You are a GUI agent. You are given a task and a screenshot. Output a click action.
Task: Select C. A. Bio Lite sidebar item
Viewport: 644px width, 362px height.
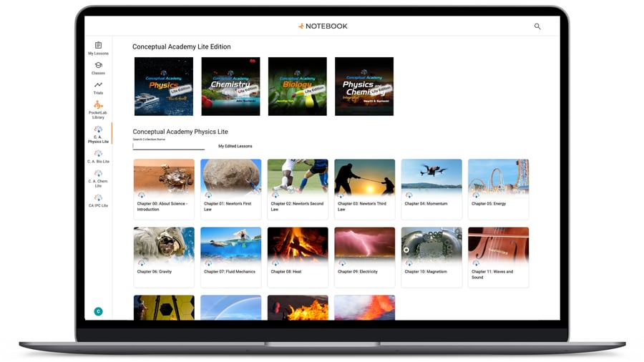pyautogui.click(x=98, y=157)
